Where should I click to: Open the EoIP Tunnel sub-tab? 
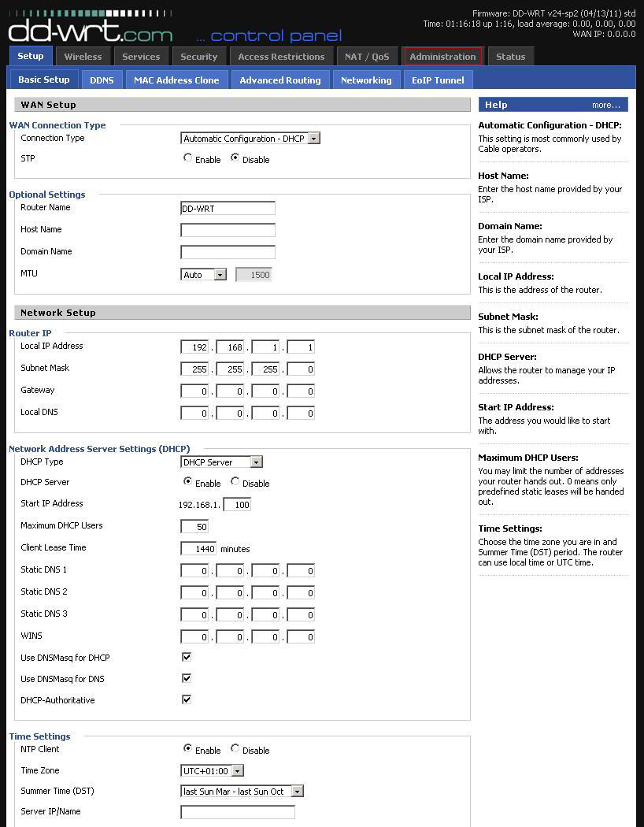click(438, 80)
